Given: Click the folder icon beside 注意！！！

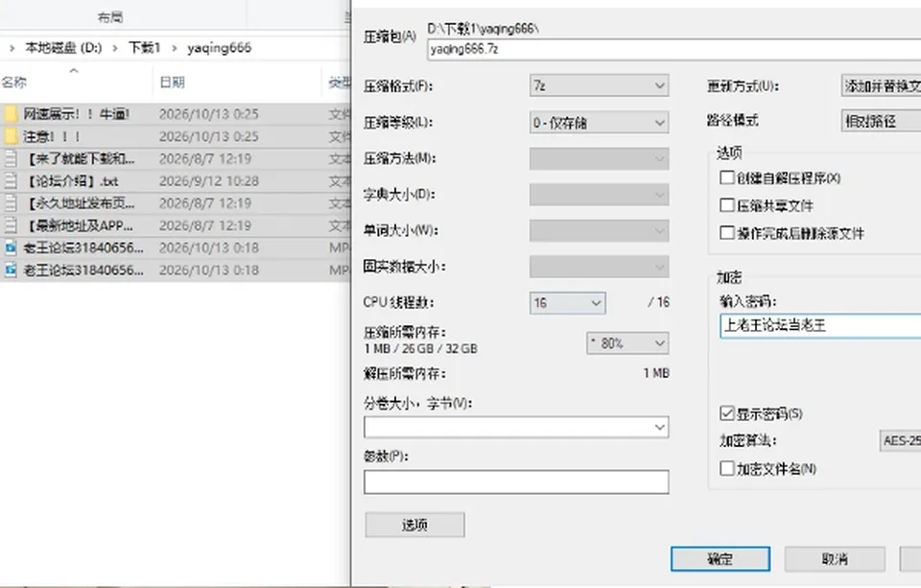Looking at the screenshot, I should 11,136.
